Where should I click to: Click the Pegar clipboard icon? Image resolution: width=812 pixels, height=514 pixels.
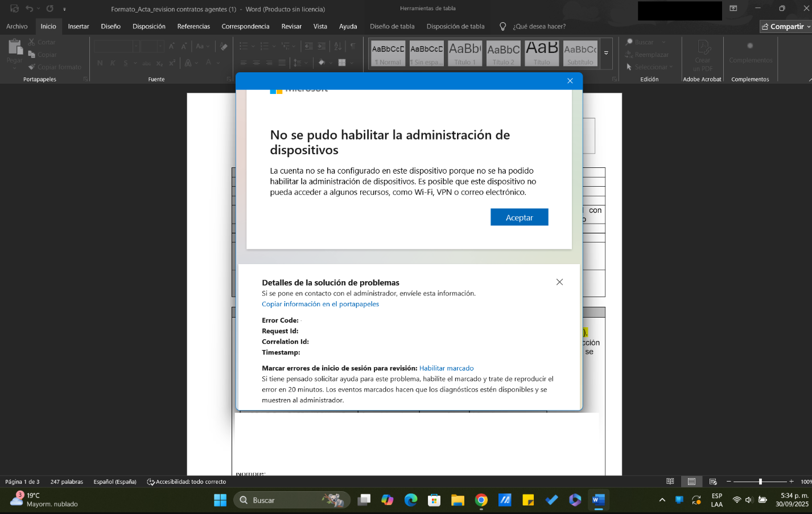pos(15,47)
